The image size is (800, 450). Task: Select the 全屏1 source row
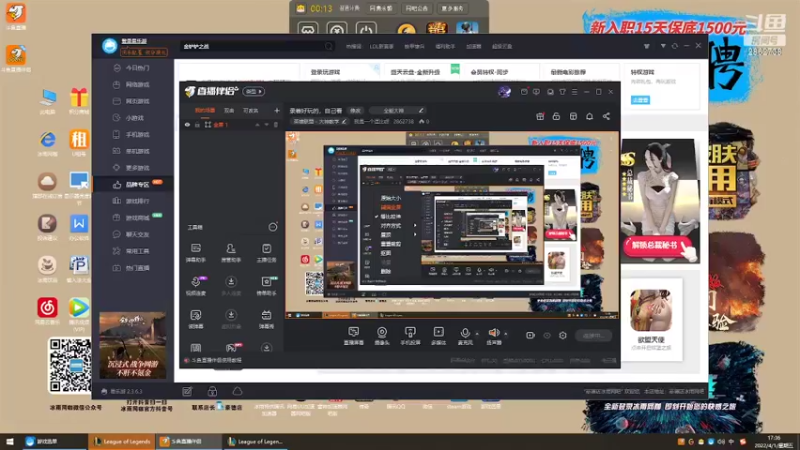(231, 124)
